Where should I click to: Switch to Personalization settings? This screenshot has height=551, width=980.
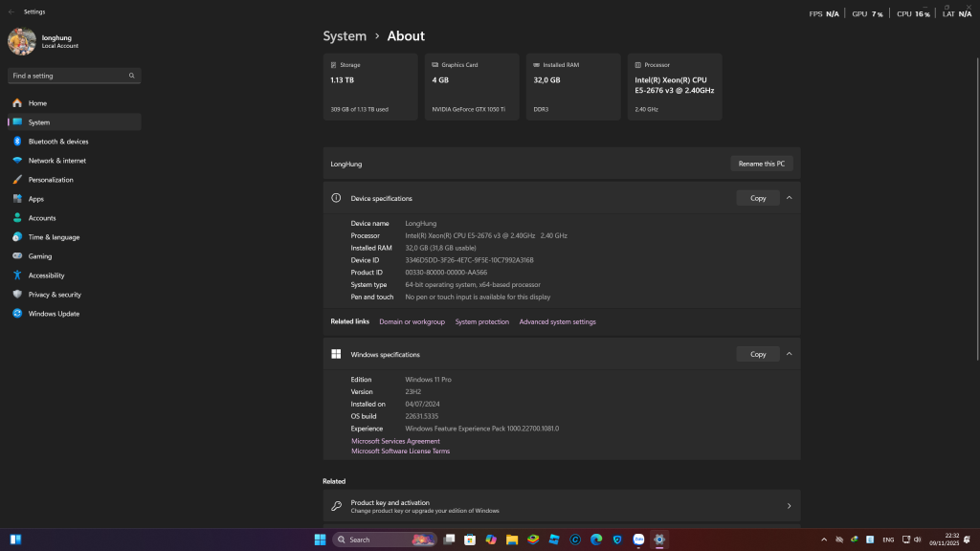coord(52,179)
